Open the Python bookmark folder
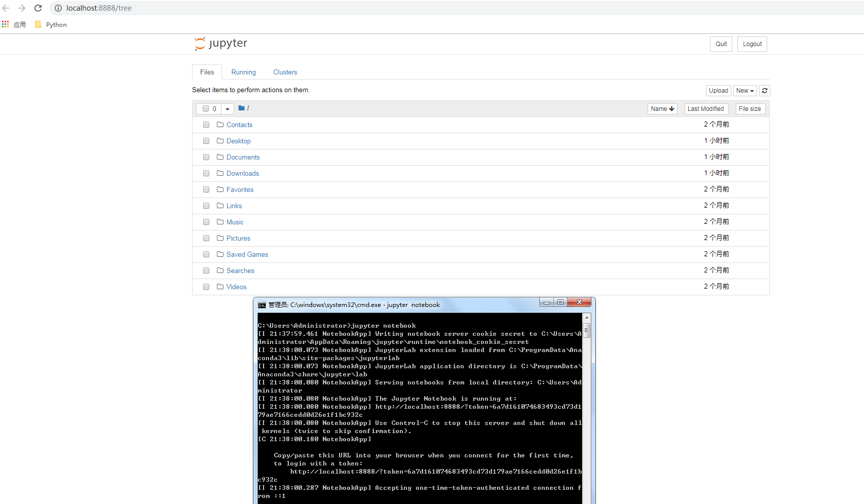 (51, 24)
